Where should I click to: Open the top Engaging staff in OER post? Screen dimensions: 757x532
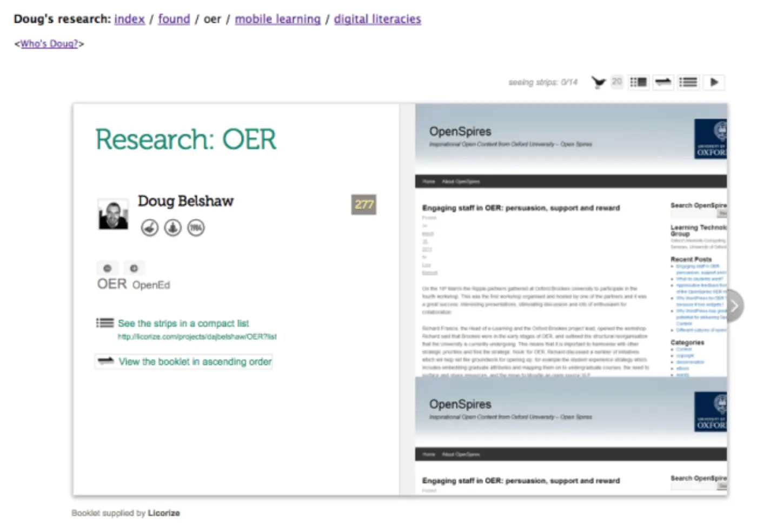click(521, 208)
